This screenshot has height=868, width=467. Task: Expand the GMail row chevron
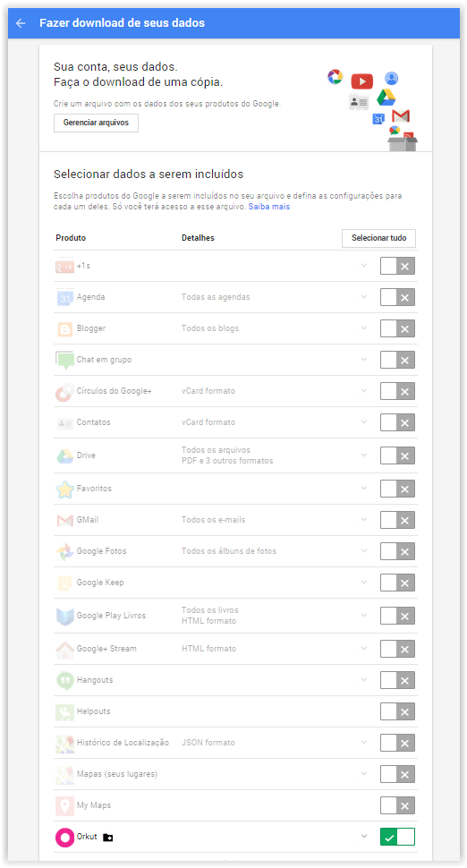(x=364, y=519)
